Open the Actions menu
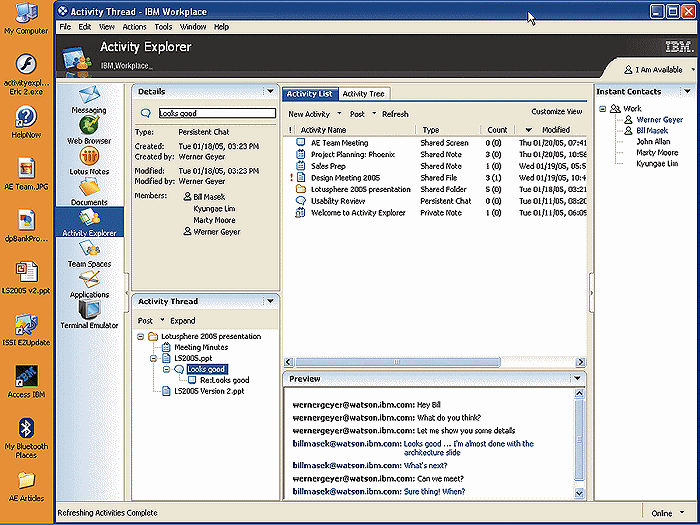700x525 pixels. tap(134, 27)
